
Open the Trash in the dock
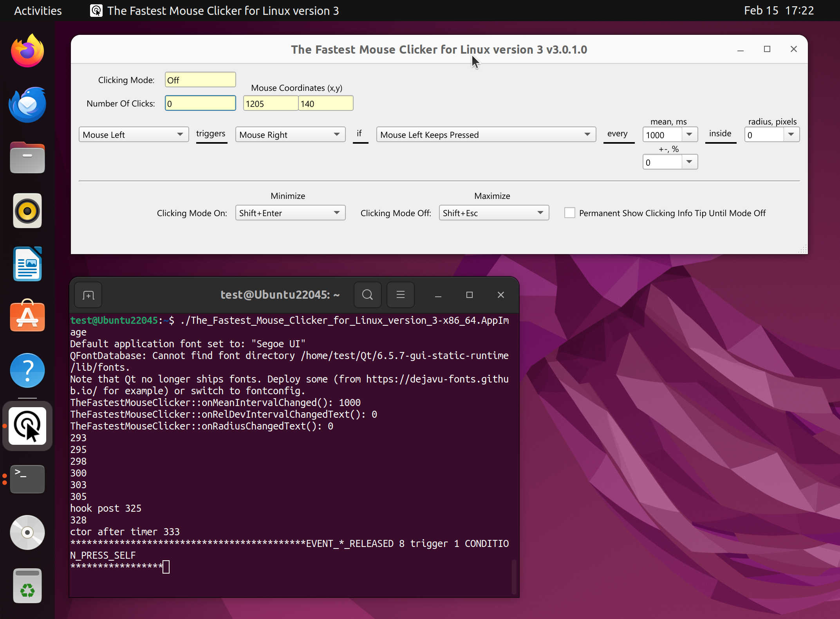27,585
